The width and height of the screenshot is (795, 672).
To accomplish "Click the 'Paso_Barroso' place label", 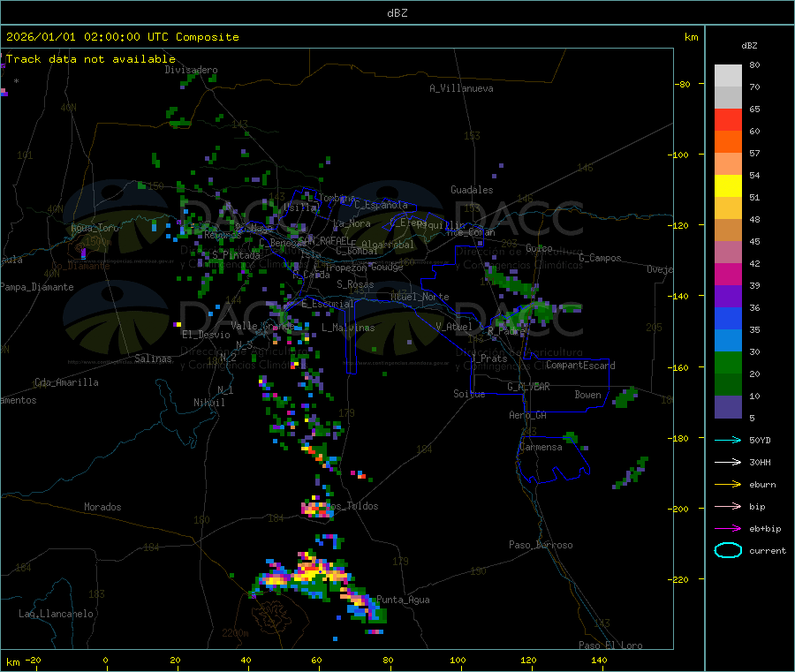I will (x=541, y=546).
